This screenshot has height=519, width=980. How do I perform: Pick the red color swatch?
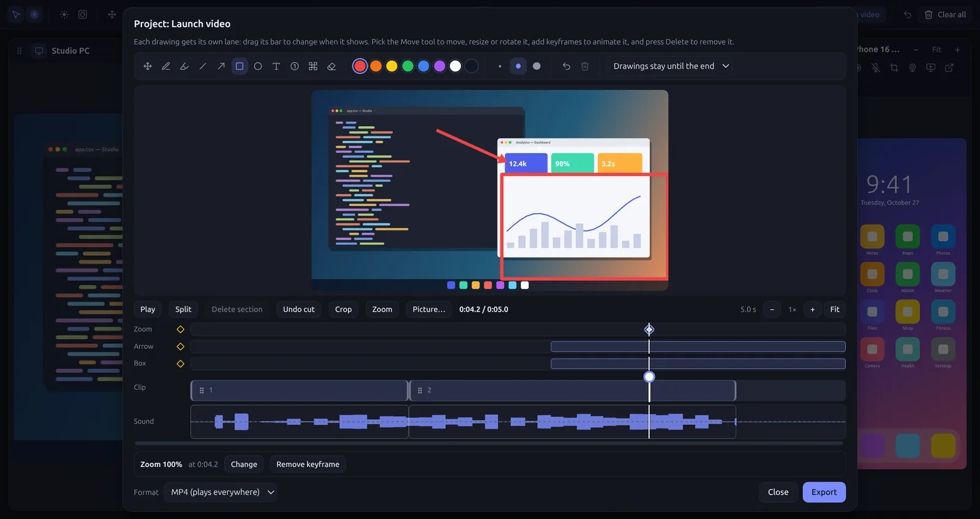coord(360,66)
